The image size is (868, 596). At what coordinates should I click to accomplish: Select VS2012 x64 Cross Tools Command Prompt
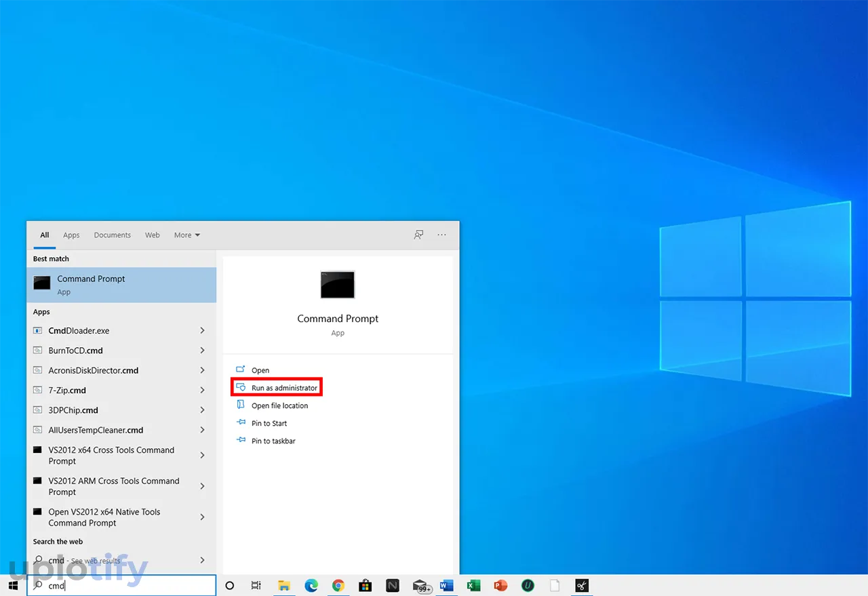[x=111, y=456]
